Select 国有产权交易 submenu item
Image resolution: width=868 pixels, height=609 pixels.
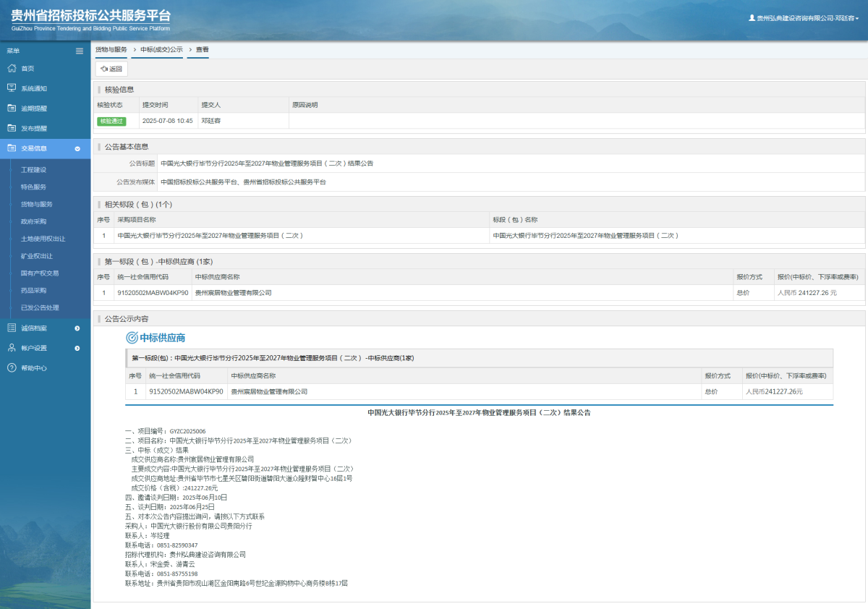(40, 273)
